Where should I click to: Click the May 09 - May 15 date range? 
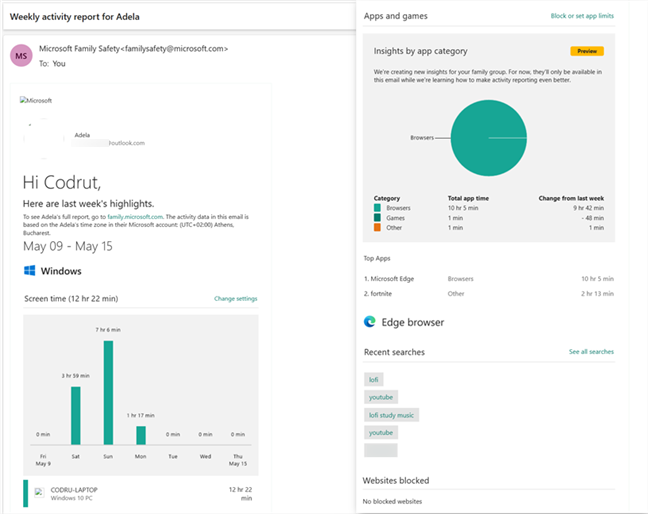[x=68, y=246]
